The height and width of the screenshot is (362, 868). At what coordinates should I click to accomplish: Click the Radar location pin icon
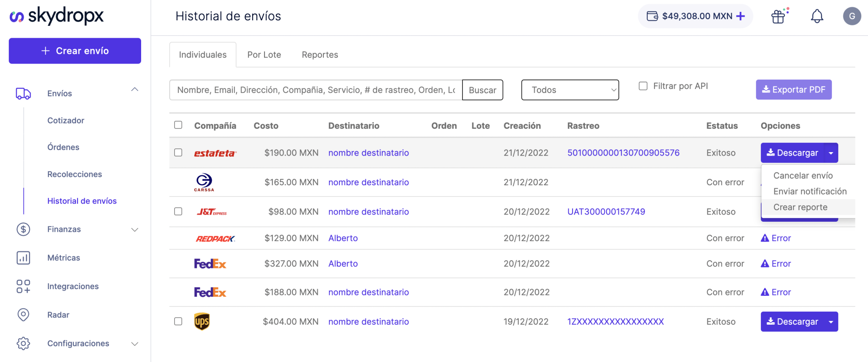pos(23,315)
